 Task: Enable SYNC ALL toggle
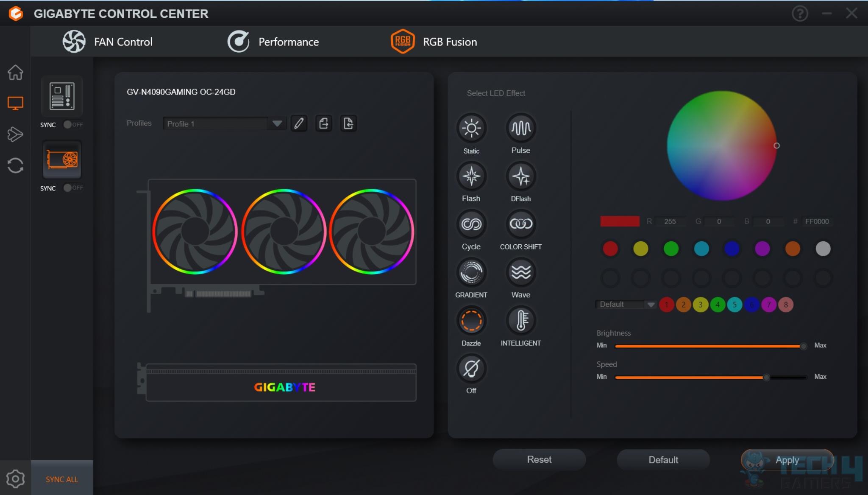61,479
